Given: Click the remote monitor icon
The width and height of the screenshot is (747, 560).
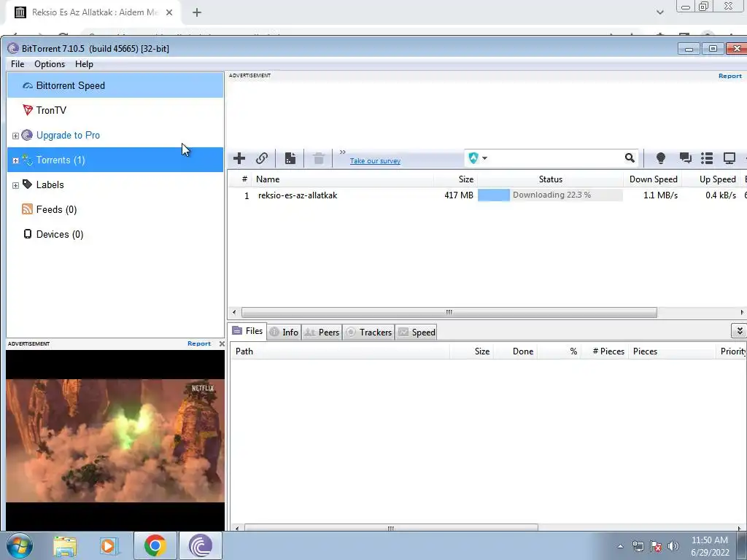Looking at the screenshot, I should click(x=729, y=158).
